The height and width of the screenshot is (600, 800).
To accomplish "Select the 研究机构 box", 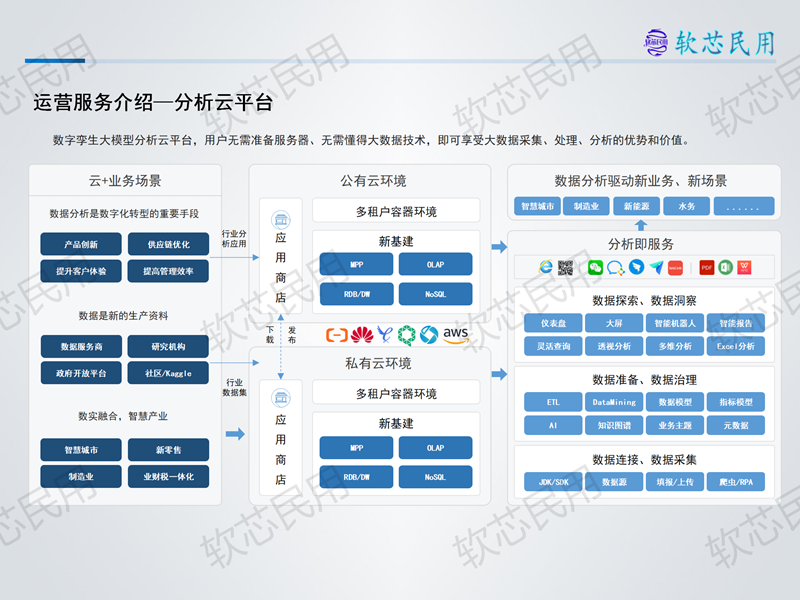I will click(x=168, y=346).
